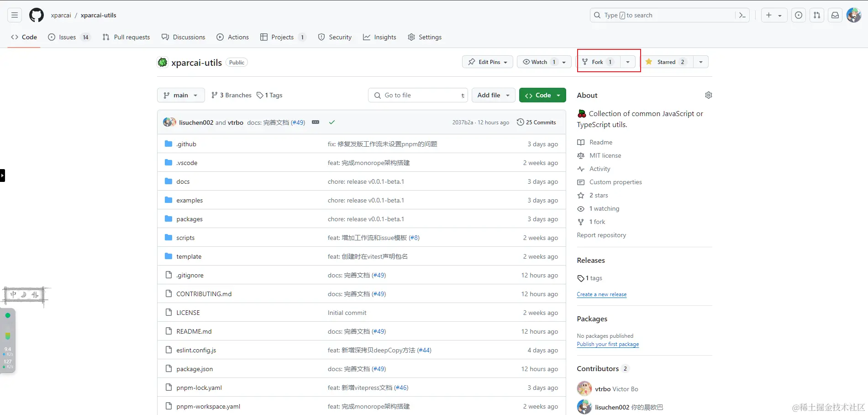The height and width of the screenshot is (415, 868).
Task: Open the repository Settings tab
Action: click(425, 37)
